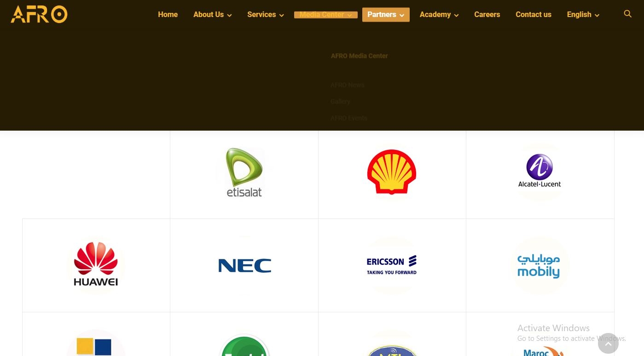Open AFRO Media Center submenu heading

coord(359,56)
